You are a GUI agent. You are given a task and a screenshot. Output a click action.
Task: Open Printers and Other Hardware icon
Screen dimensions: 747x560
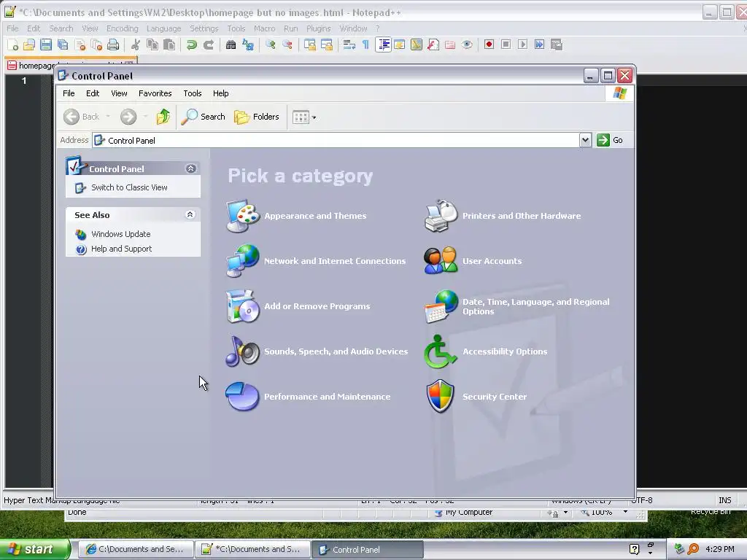click(441, 216)
